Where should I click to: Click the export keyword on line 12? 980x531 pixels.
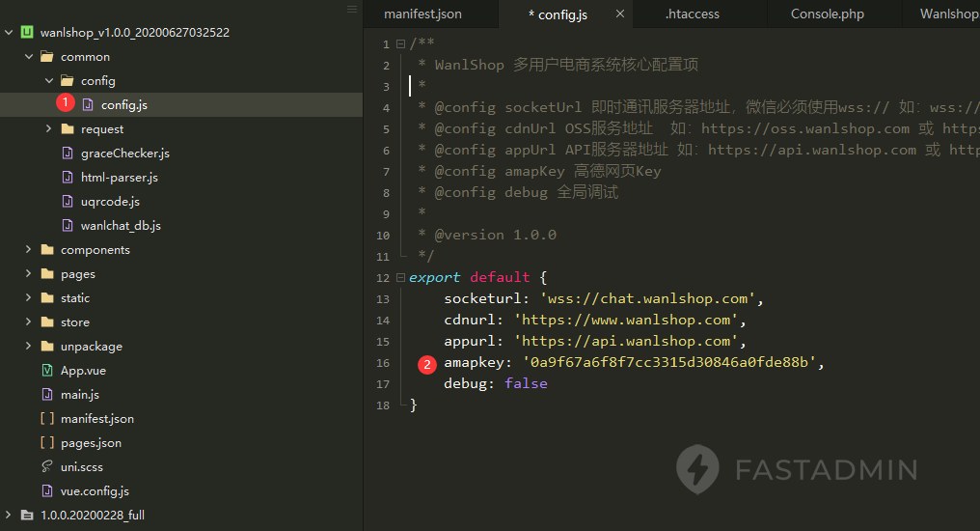pyautogui.click(x=434, y=277)
